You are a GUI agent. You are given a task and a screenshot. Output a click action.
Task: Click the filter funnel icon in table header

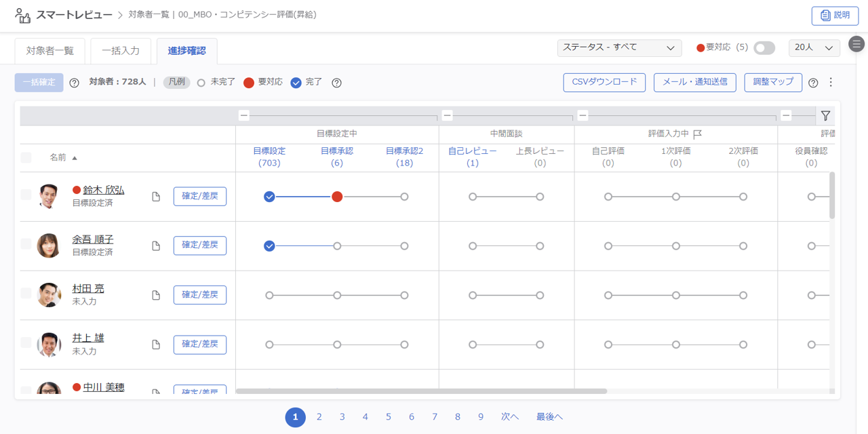coord(825,116)
